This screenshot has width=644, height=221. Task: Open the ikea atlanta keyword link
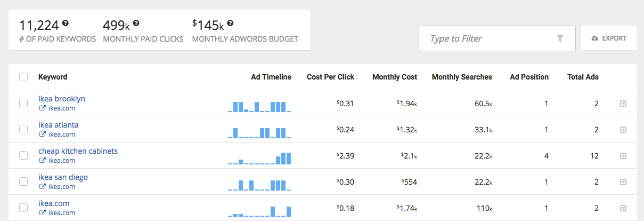tap(59, 125)
